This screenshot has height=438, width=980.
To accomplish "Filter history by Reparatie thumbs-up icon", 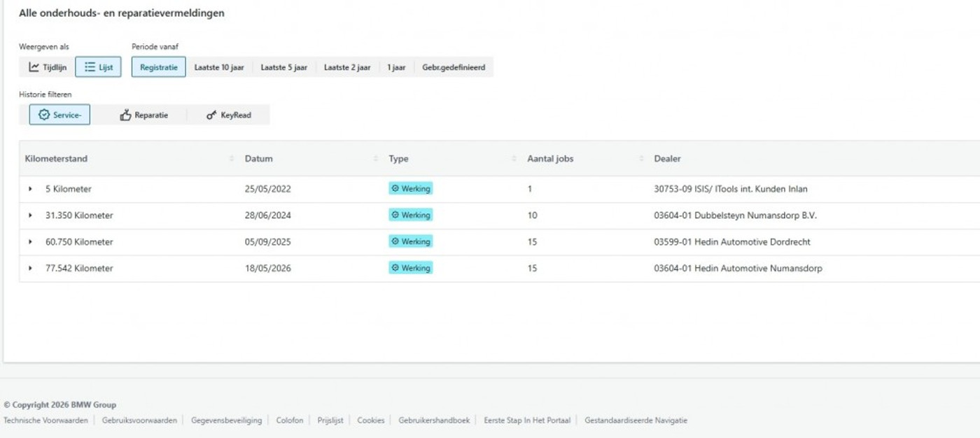I will pyautogui.click(x=125, y=115).
